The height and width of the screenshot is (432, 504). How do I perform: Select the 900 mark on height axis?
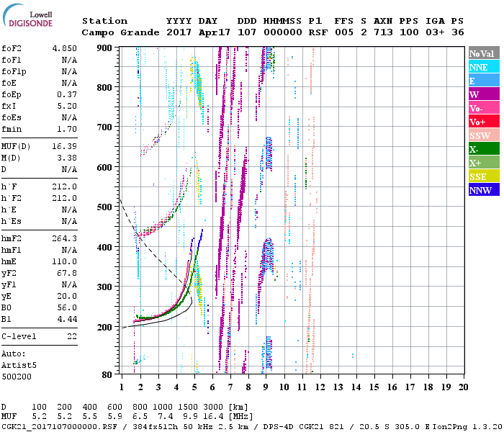pyautogui.click(x=104, y=48)
